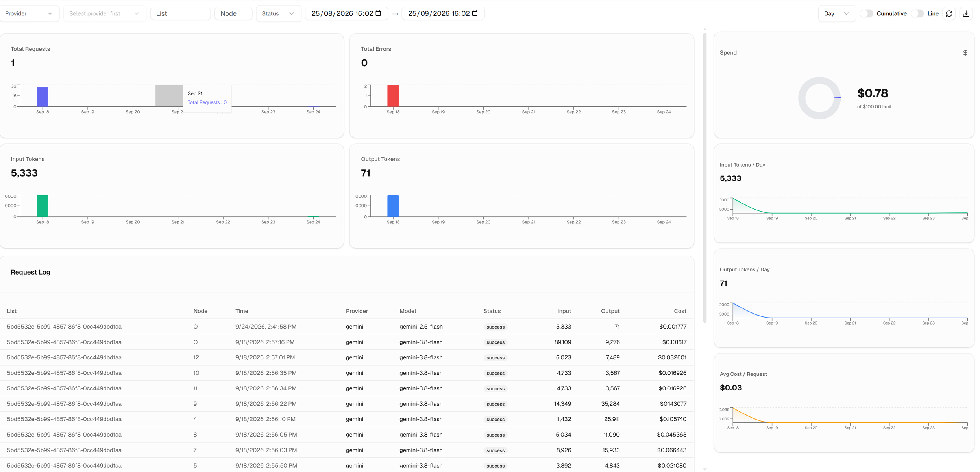Click the time 9/18/2026, 2:56:03 PM
This screenshot has width=980, height=472.
click(x=266, y=450)
